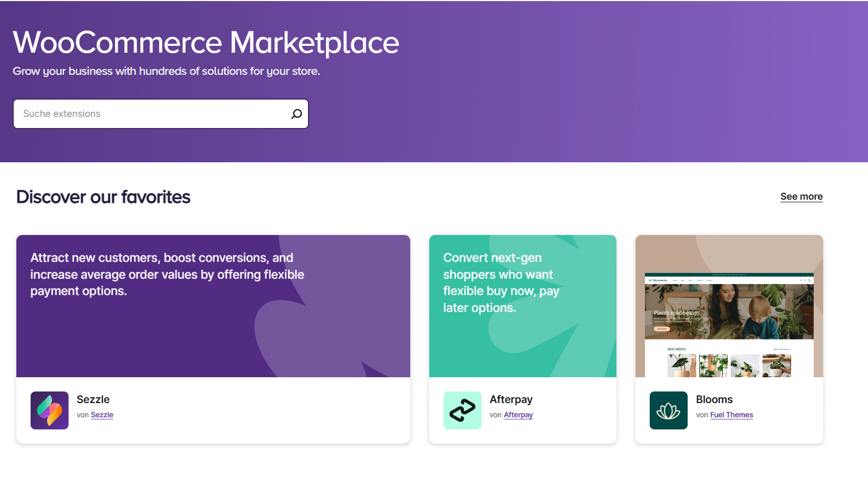Click the "Grow your business" tagline
This screenshot has height=490, width=868.
[x=166, y=71]
